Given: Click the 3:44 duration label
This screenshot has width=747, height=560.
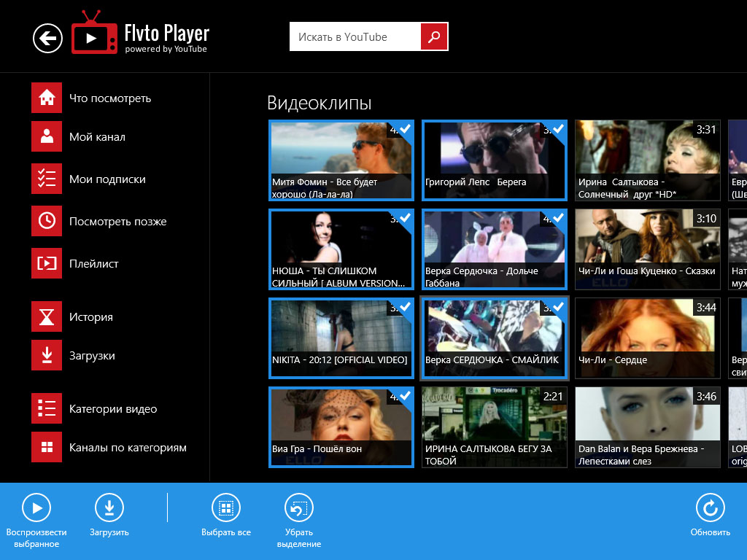Looking at the screenshot, I should click(706, 308).
